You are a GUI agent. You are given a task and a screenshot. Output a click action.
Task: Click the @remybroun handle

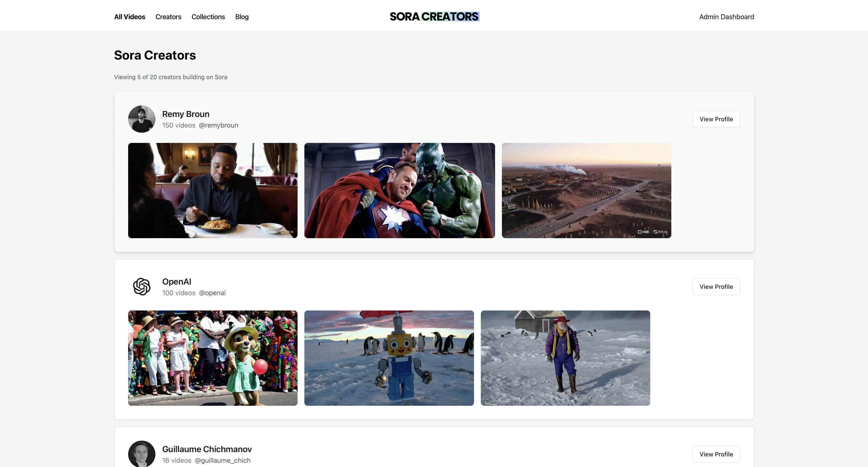coord(218,125)
